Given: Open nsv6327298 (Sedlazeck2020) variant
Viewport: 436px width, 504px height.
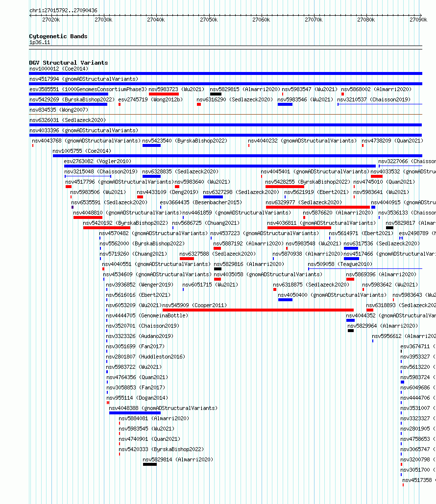Looking at the screenshot, I should pos(241,192).
